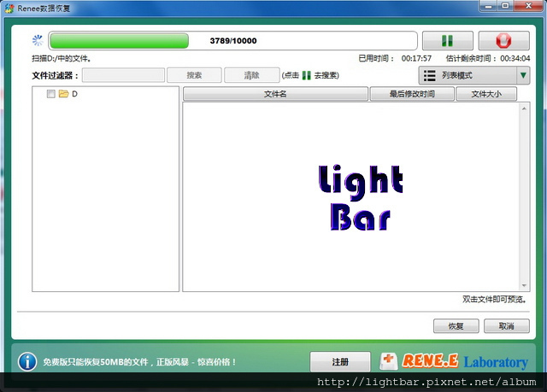Viewport: 547px width, 392px height.
Task: Click the file list scrollbar down arrow
Action: [x=524, y=285]
